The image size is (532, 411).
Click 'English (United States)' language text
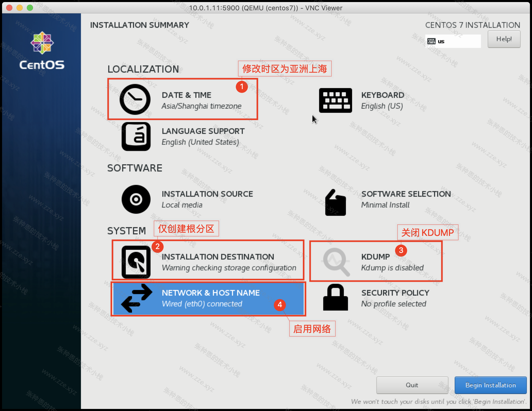point(200,142)
